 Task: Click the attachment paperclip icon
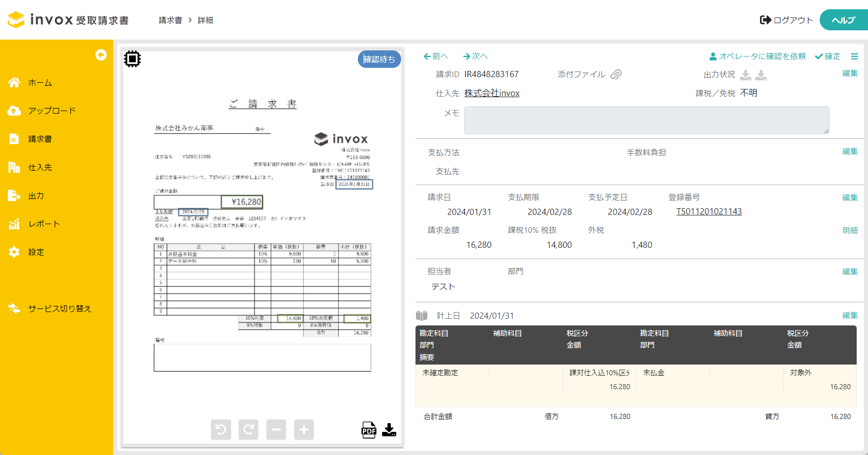click(616, 75)
